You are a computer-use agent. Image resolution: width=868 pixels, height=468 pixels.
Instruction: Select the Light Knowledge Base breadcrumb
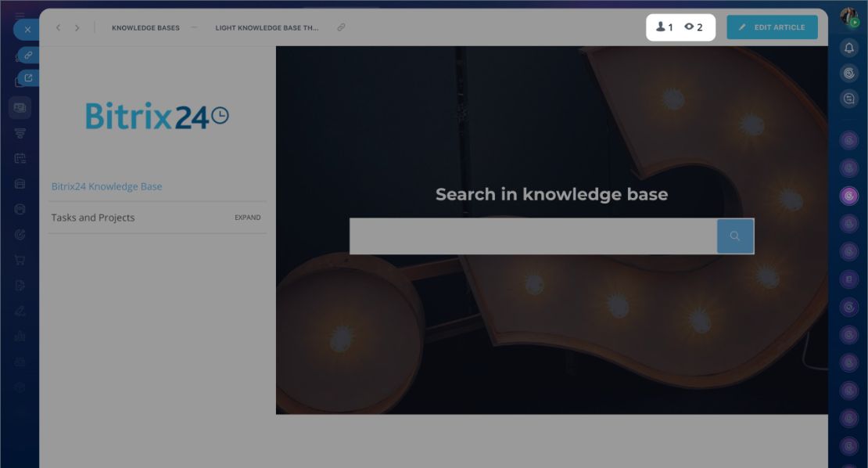pos(267,27)
